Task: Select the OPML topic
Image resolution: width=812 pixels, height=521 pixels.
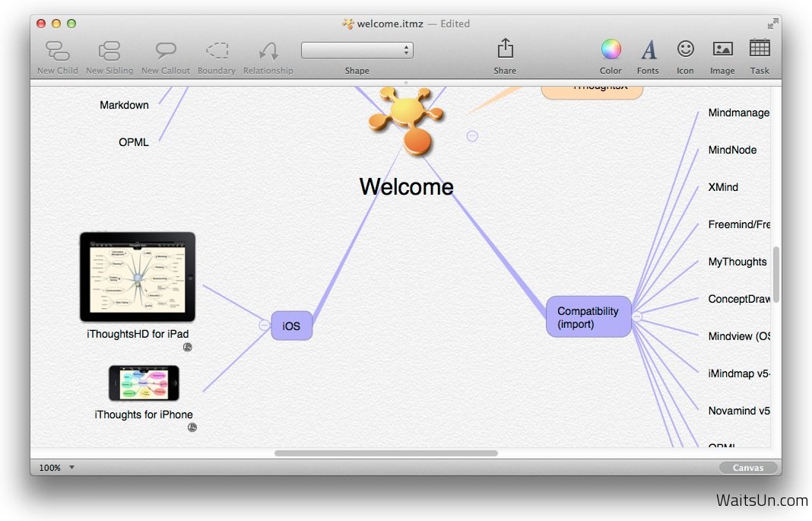Action: 134,142
